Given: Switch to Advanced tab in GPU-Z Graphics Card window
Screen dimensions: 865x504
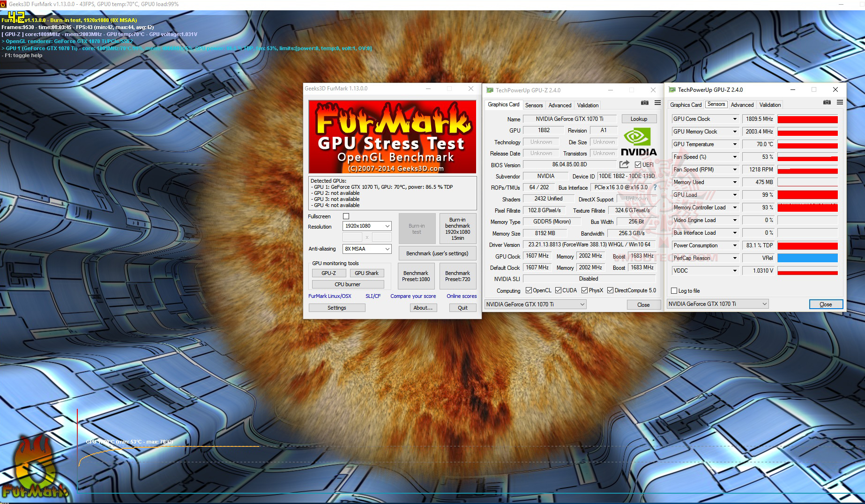Looking at the screenshot, I should point(560,105).
